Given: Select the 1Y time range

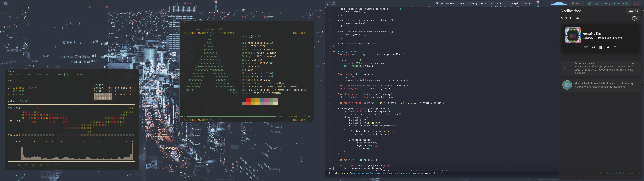Looking at the screenshot, I should (x=48, y=165).
